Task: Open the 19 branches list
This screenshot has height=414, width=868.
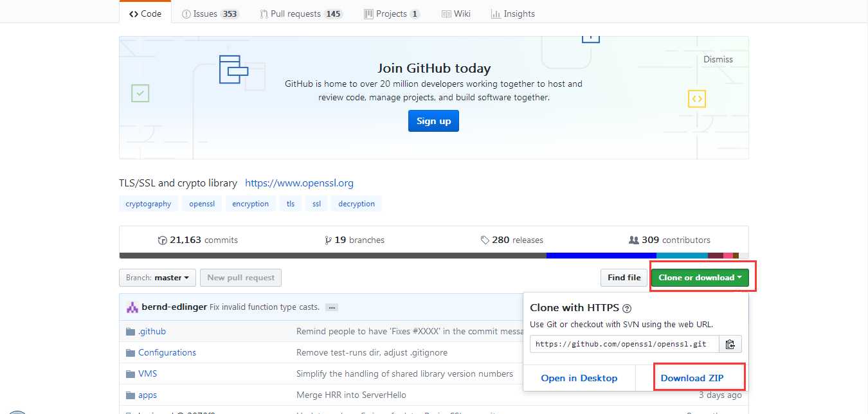Action: click(x=354, y=240)
